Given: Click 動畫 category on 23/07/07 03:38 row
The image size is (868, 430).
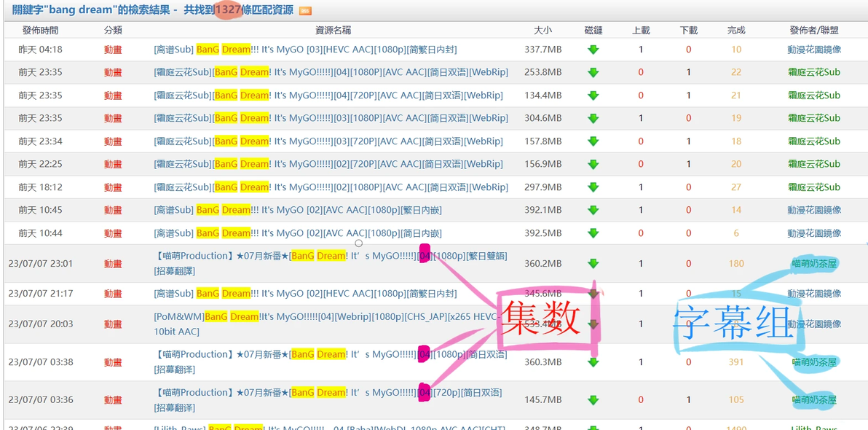Looking at the screenshot, I should [x=113, y=361].
